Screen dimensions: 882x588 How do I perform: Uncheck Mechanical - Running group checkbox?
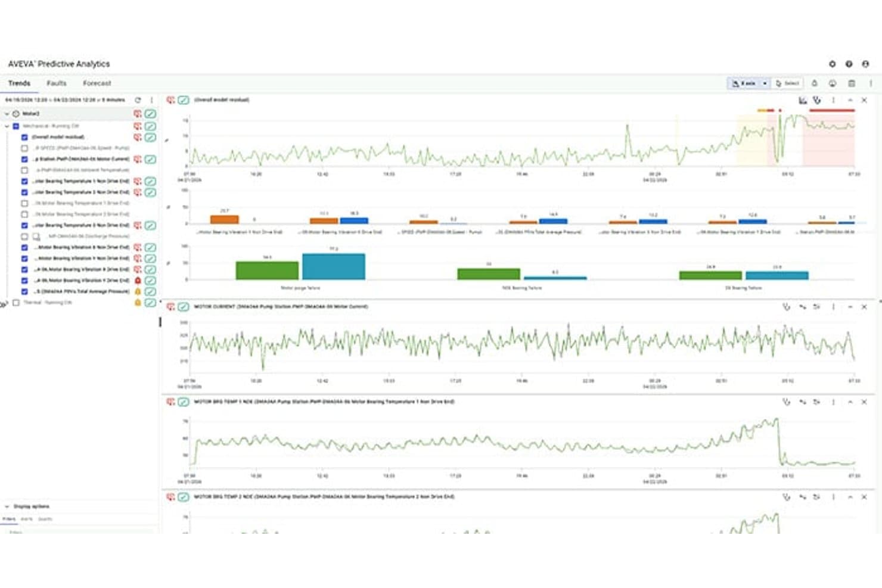coord(16,126)
